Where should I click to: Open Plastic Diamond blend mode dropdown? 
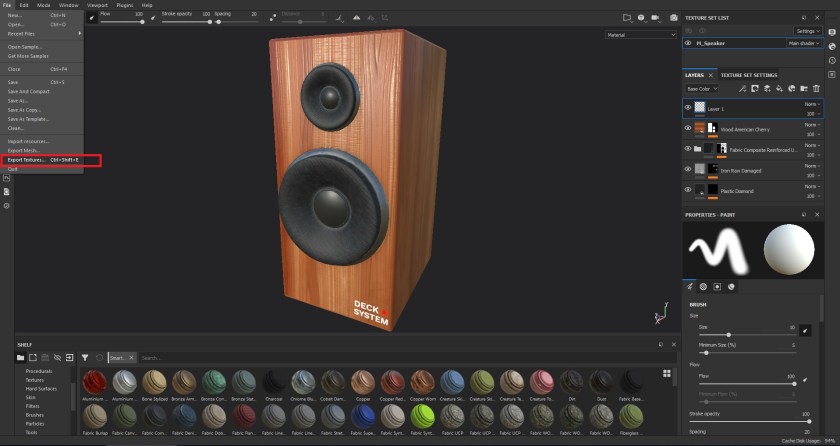[812, 186]
